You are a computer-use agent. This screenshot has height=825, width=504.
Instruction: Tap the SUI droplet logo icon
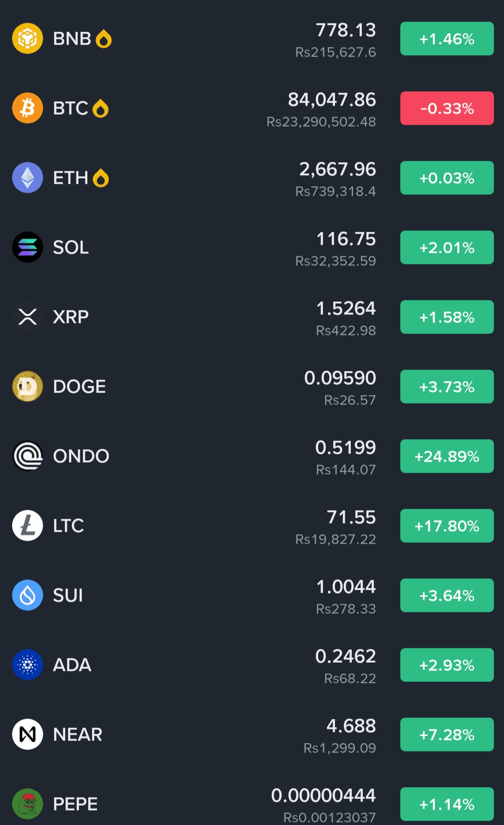coord(27,595)
